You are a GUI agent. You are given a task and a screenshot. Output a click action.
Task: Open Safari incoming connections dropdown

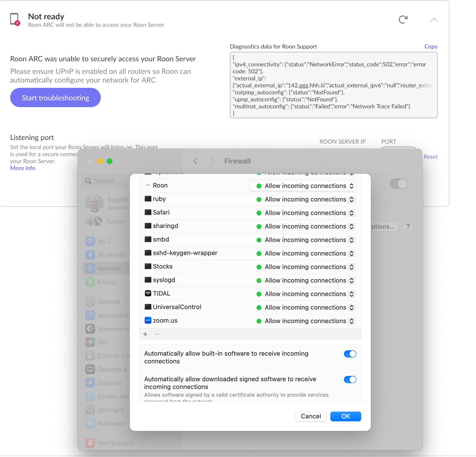coord(305,213)
